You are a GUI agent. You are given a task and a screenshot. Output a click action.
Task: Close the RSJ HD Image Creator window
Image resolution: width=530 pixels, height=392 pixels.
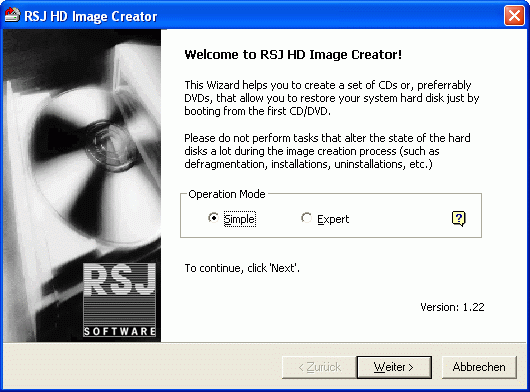(514, 16)
